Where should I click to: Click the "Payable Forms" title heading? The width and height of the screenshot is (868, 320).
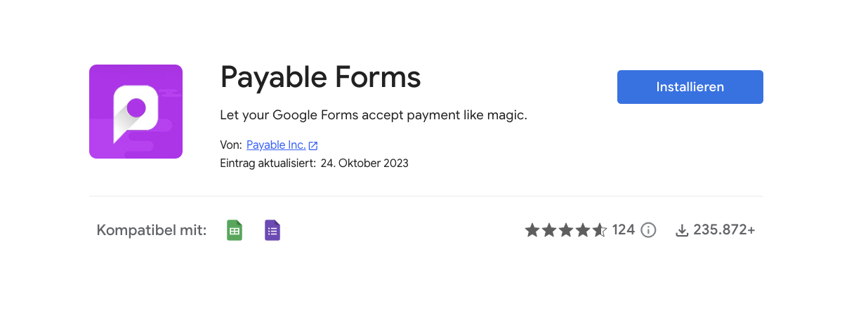(320, 78)
